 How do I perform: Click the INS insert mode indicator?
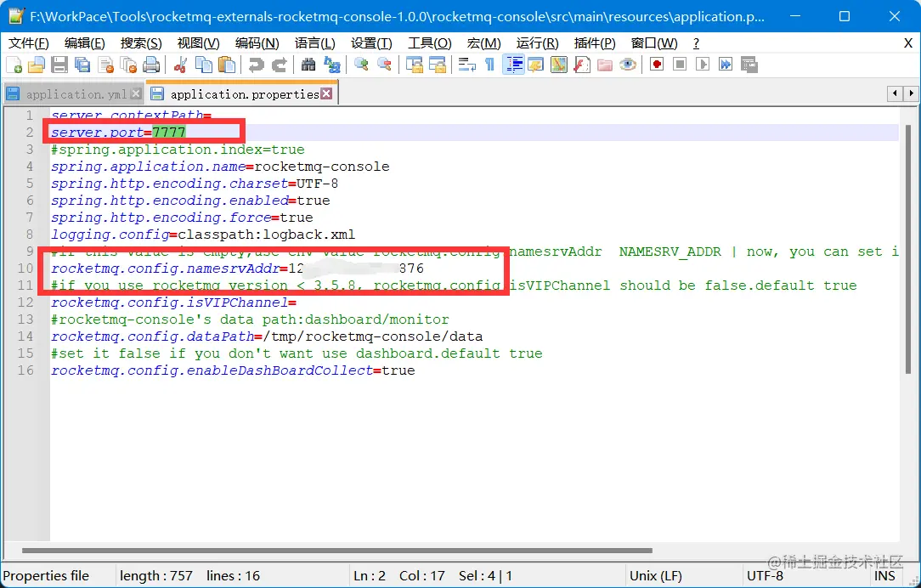point(884,575)
